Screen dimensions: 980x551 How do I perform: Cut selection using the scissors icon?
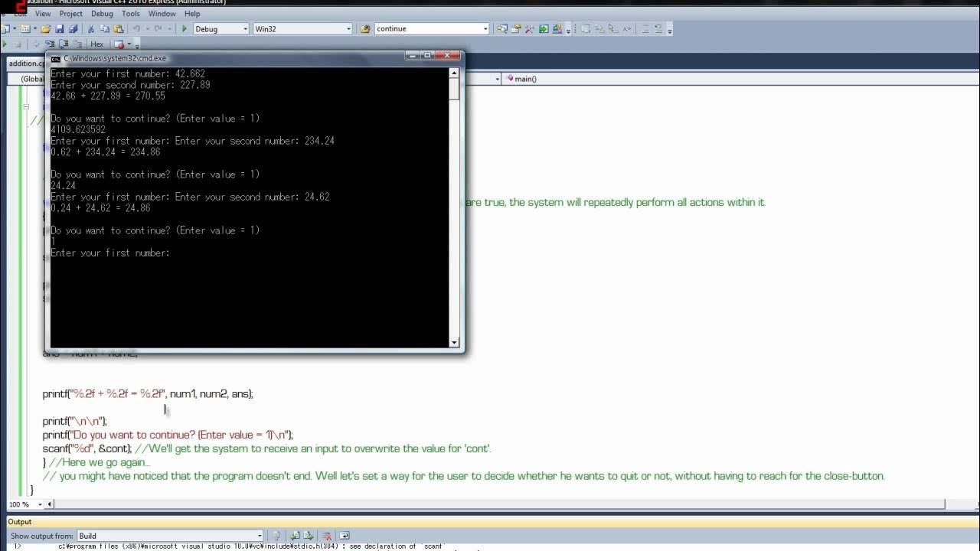coord(91,29)
